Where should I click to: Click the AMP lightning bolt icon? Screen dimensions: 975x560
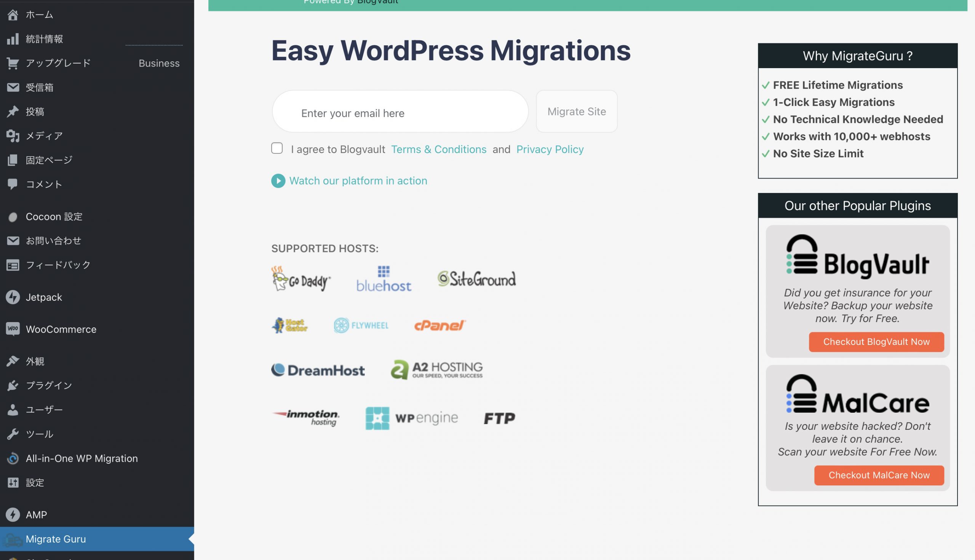pos(13,515)
